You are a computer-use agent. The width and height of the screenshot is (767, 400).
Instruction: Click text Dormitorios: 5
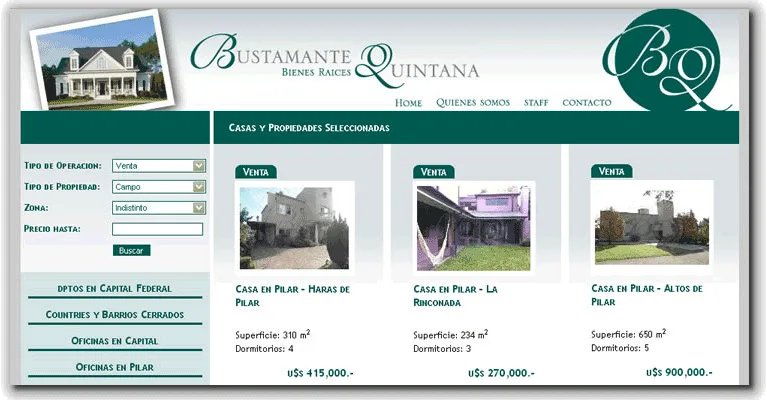tap(620, 348)
